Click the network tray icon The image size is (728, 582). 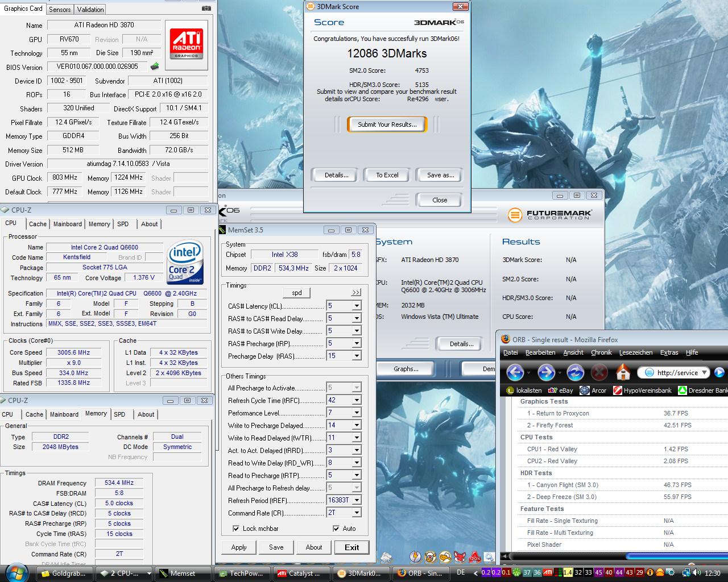[686, 573]
